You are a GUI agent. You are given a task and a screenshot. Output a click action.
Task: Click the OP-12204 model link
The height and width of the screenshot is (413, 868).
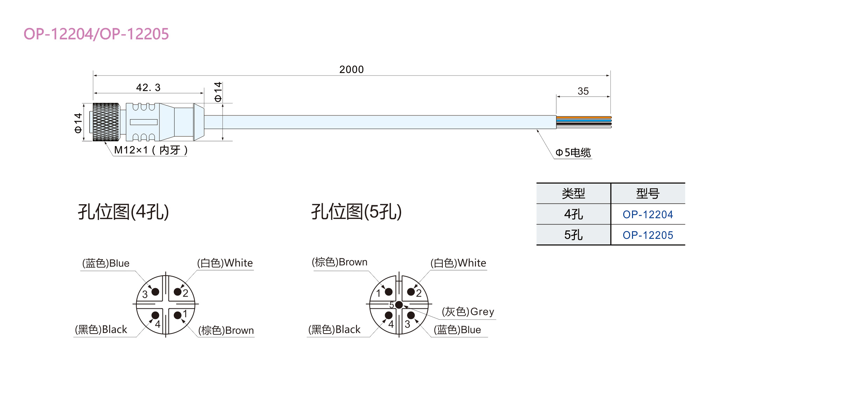648,214
